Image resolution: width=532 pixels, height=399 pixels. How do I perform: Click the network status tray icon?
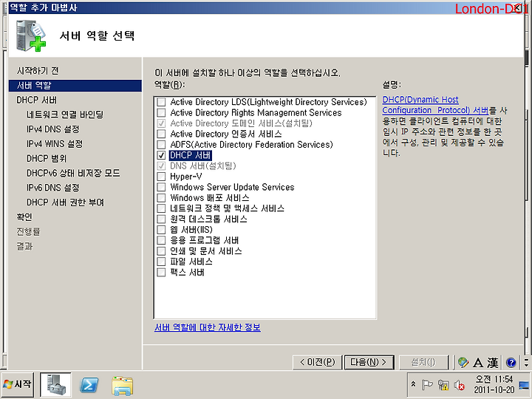443,385
